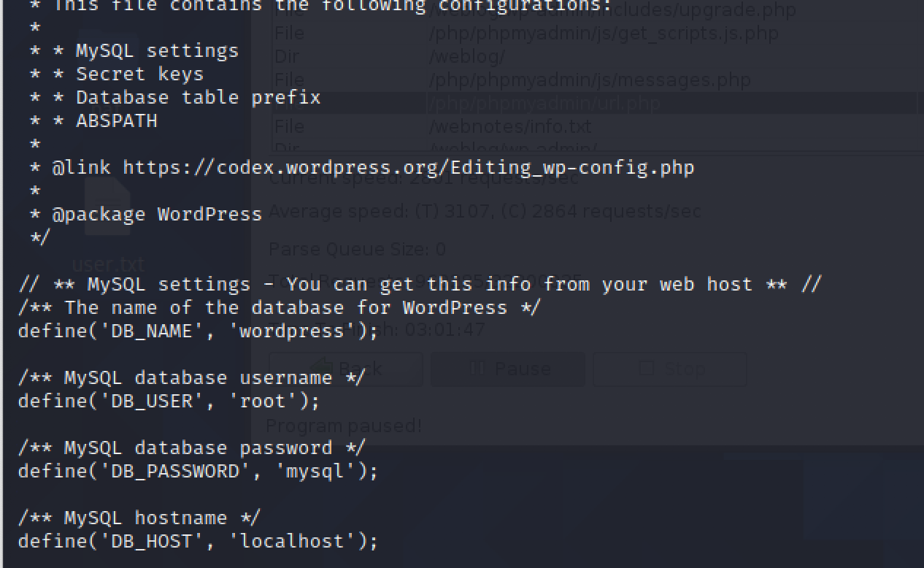Select the /webnotes/info.txt result row
Viewport: 924px width, 568px height.
click(598, 126)
